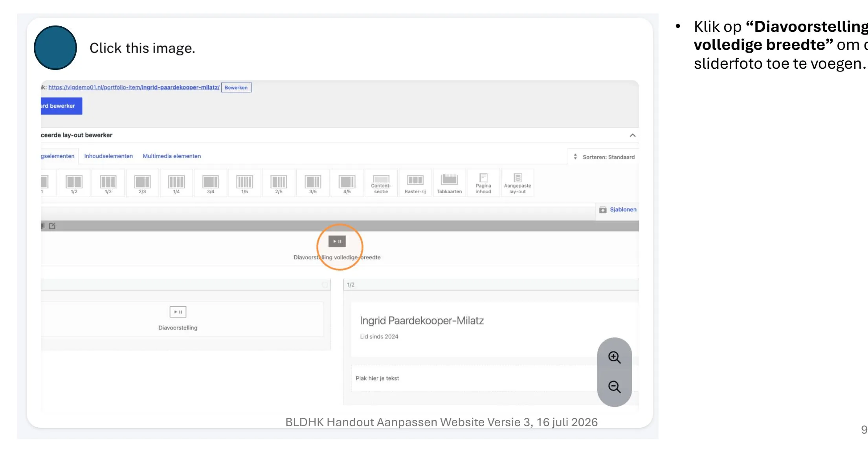Select the Aangepaste lay-out element
This screenshot has height=456, width=868.
(x=517, y=183)
